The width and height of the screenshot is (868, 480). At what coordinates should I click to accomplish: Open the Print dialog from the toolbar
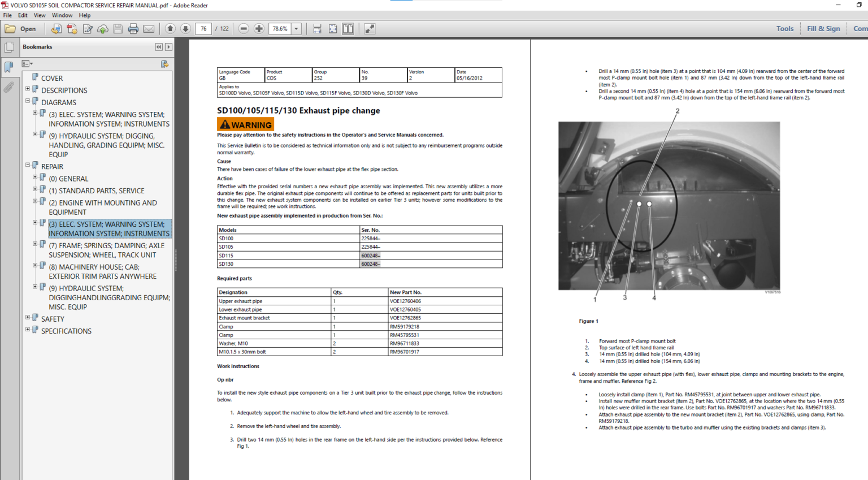(134, 28)
